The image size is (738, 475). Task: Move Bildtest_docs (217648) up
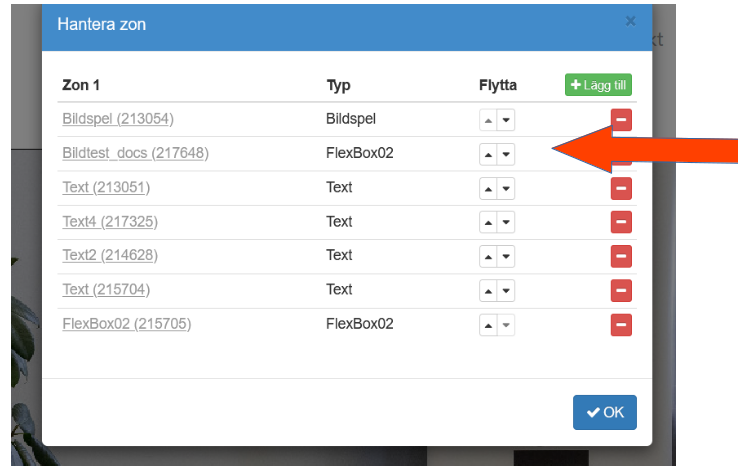[x=488, y=154]
